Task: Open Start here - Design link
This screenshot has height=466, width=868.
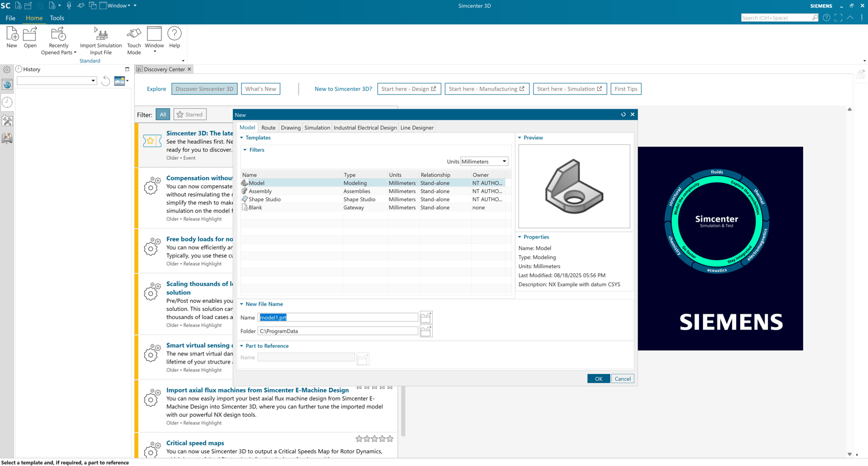Action: point(410,89)
